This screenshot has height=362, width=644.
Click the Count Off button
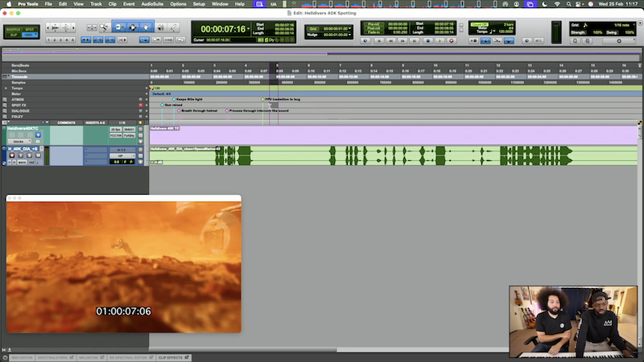pyautogui.click(x=480, y=26)
